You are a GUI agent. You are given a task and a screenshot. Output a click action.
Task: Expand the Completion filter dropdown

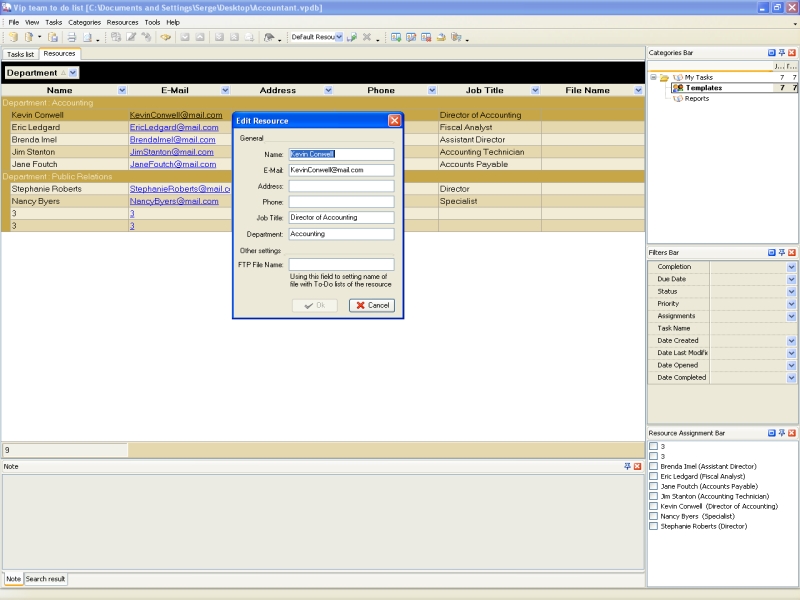(791, 267)
